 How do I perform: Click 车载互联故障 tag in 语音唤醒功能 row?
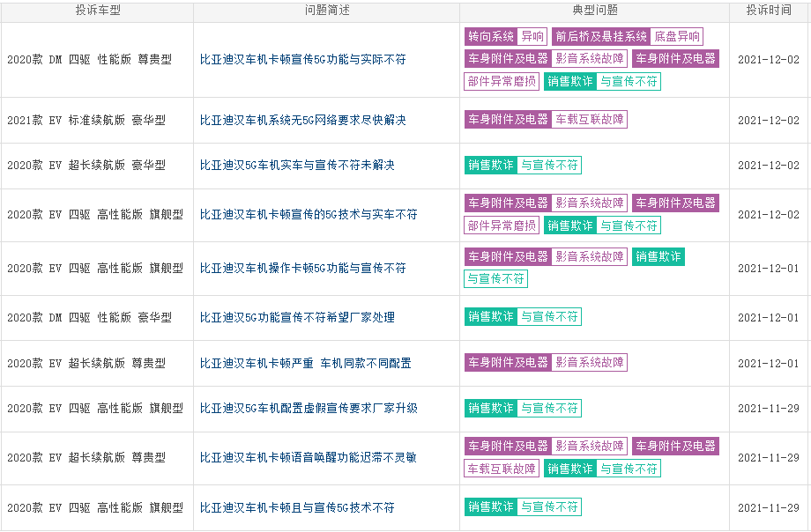click(x=502, y=469)
